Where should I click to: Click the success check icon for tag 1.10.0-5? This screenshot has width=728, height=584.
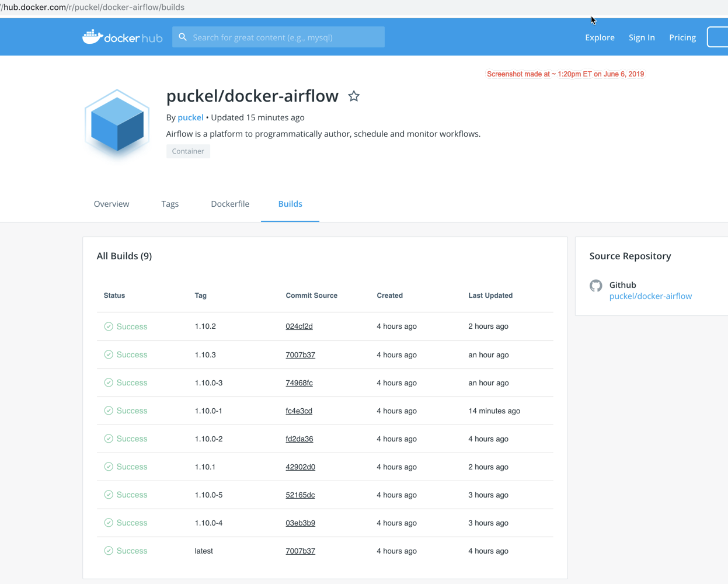pyautogui.click(x=109, y=495)
